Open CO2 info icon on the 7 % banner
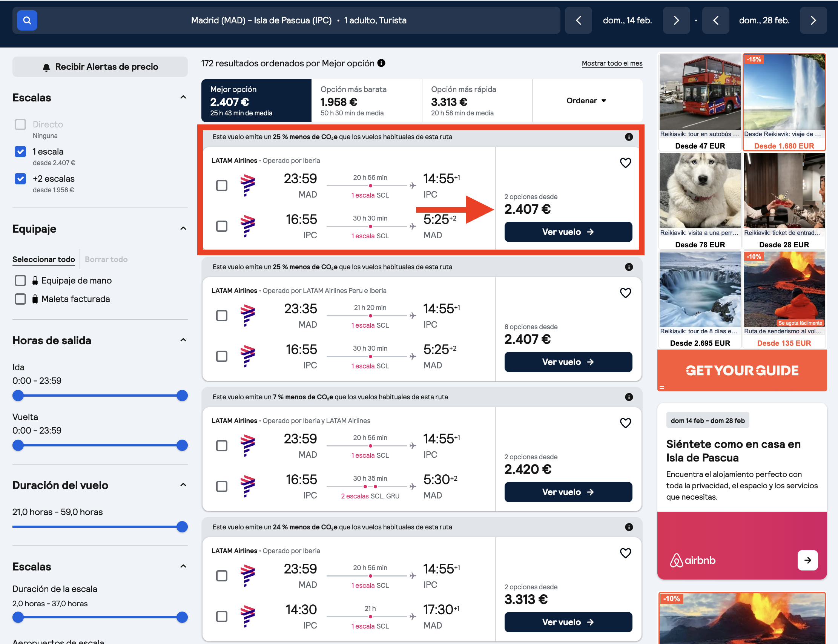This screenshot has width=838, height=644. 629,397
